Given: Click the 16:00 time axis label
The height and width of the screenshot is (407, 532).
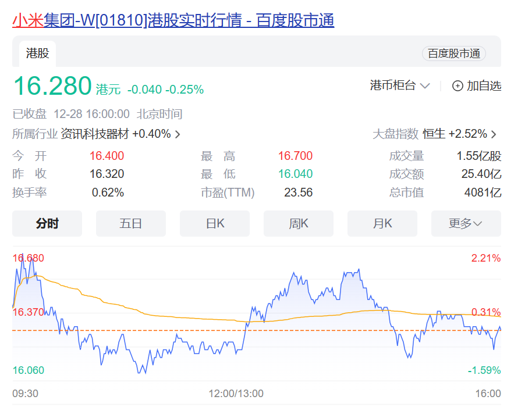Looking at the screenshot, I should click(x=488, y=394).
